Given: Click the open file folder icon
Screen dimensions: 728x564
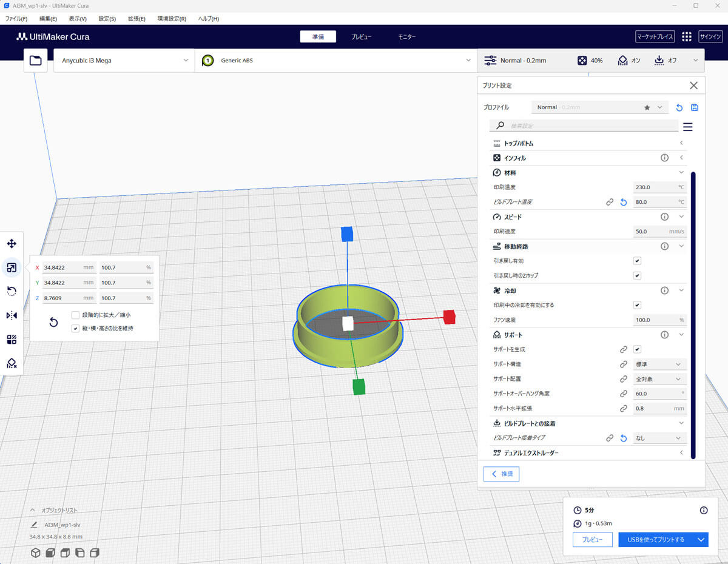Looking at the screenshot, I should [x=36, y=61].
